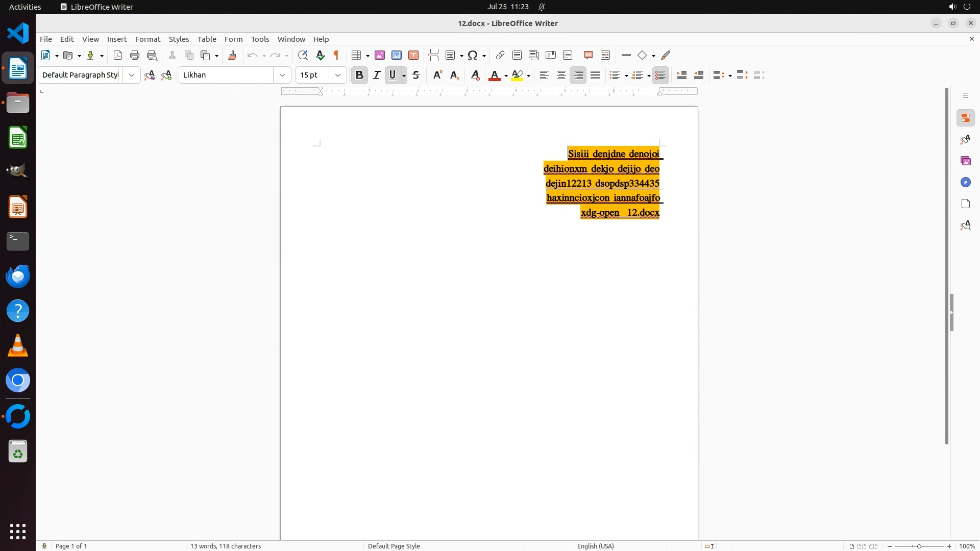This screenshot has height=551, width=980.
Task: Open the Format menu
Action: point(148,39)
